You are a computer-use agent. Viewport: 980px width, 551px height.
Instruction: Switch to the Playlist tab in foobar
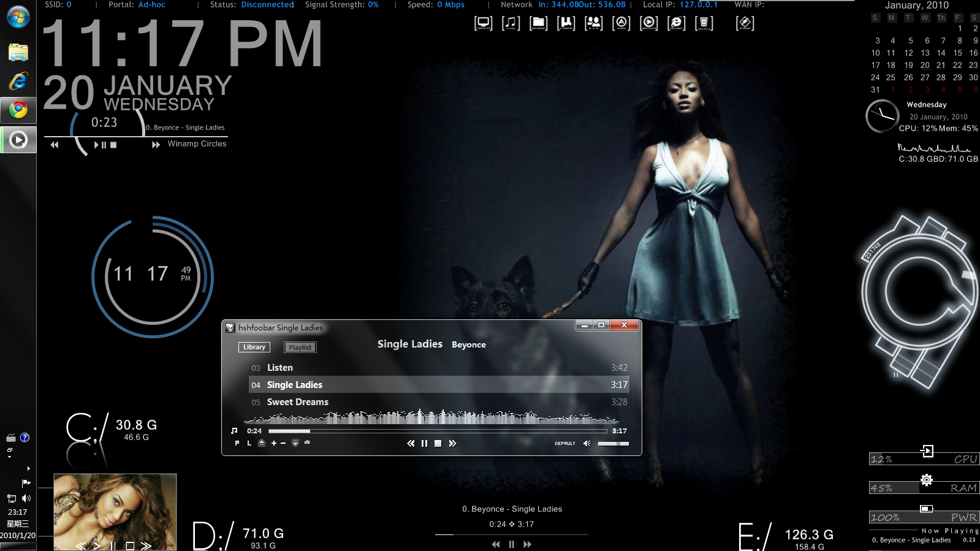coord(300,348)
